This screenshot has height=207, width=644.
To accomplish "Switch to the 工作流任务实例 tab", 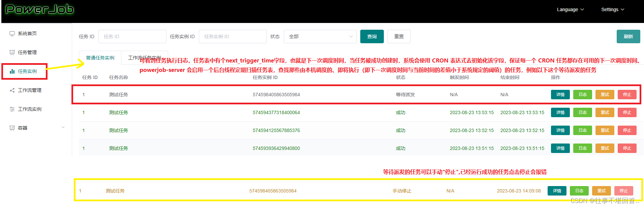I will pos(145,58).
